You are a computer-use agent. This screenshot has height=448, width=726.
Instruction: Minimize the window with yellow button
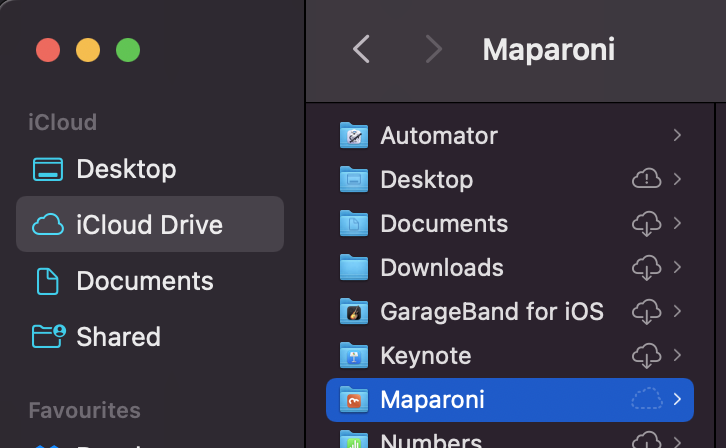point(88,50)
